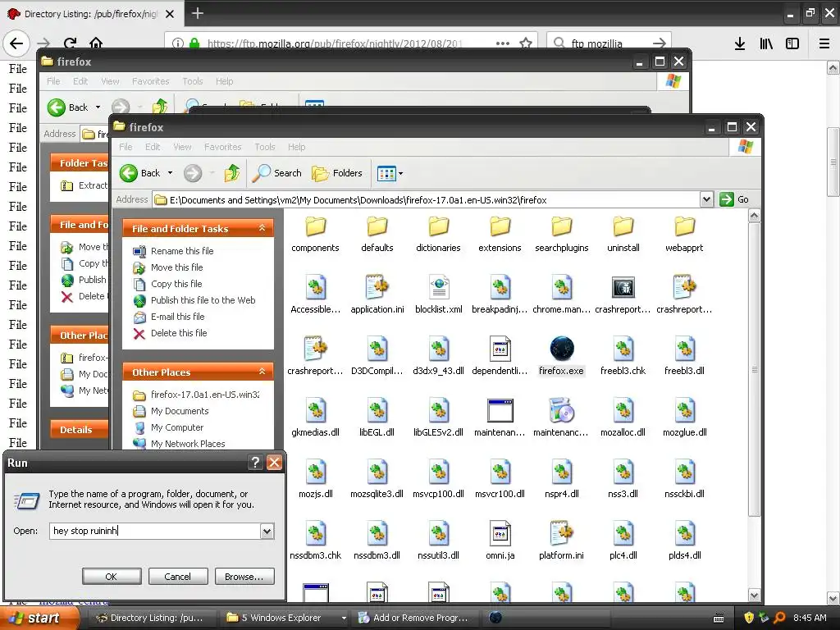Viewport: 840px width, 630px height.
Task: Click Browse in Run dialog
Action: click(244, 577)
